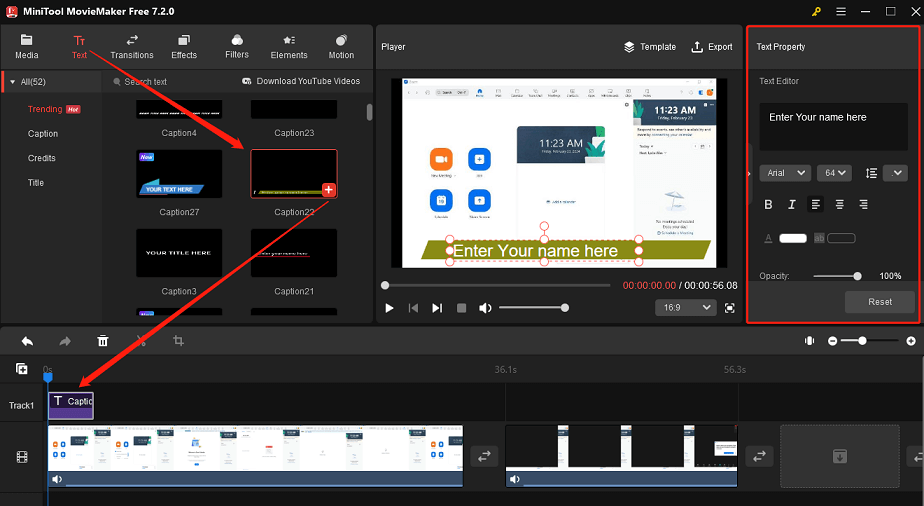Select the Text tab
Image resolution: width=924 pixels, height=506 pixels.
point(79,47)
